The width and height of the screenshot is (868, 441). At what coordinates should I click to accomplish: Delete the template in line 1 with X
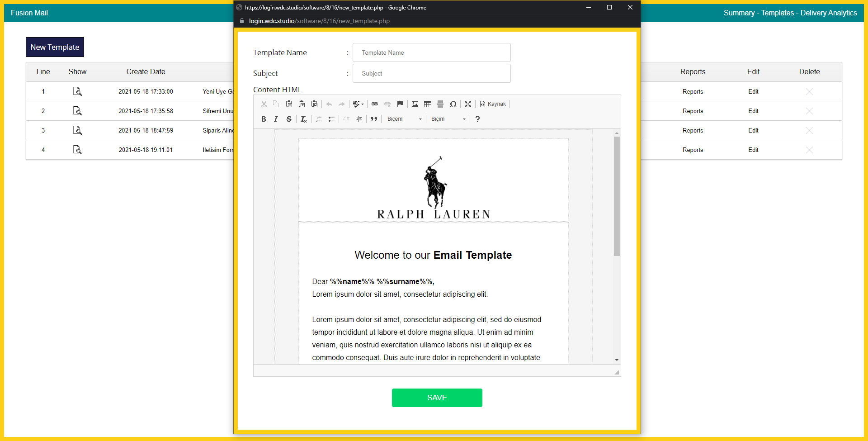click(809, 91)
